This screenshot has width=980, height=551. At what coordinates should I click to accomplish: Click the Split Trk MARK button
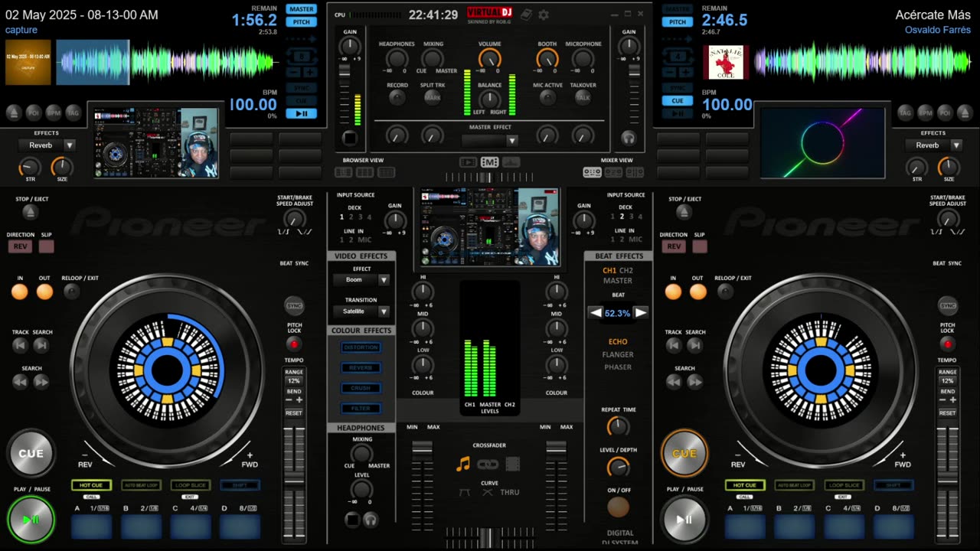(433, 97)
